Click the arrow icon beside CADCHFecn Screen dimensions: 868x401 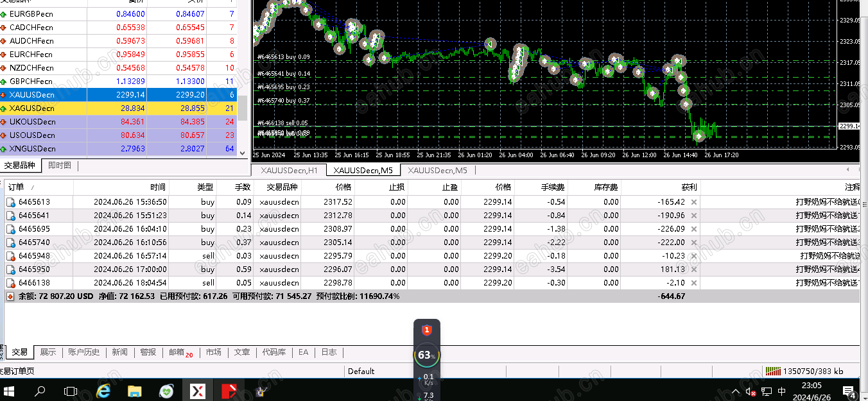[x=4, y=27]
